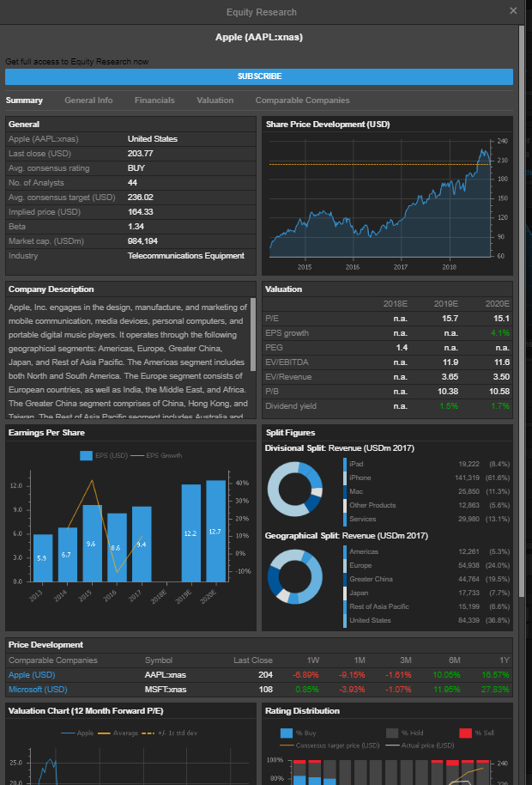Click the blue SUBSCRIBE button
Viewport: 532px width, 785px height.
(x=259, y=76)
